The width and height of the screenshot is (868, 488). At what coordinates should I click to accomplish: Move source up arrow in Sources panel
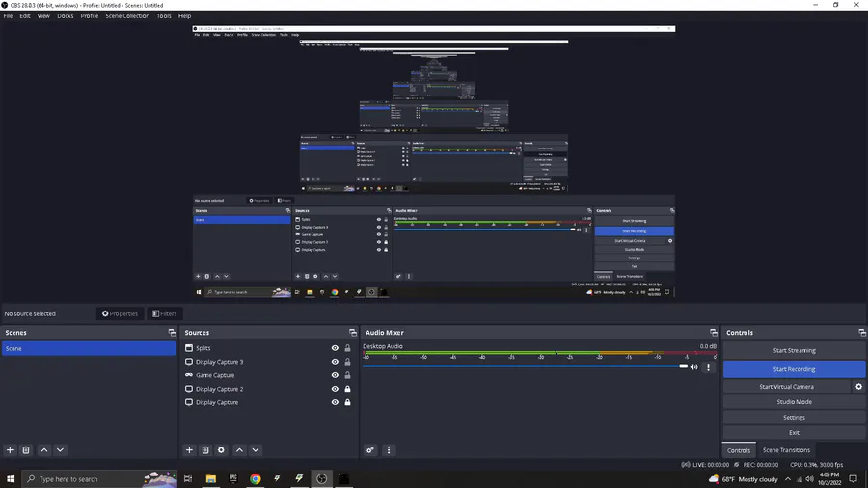(x=240, y=449)
